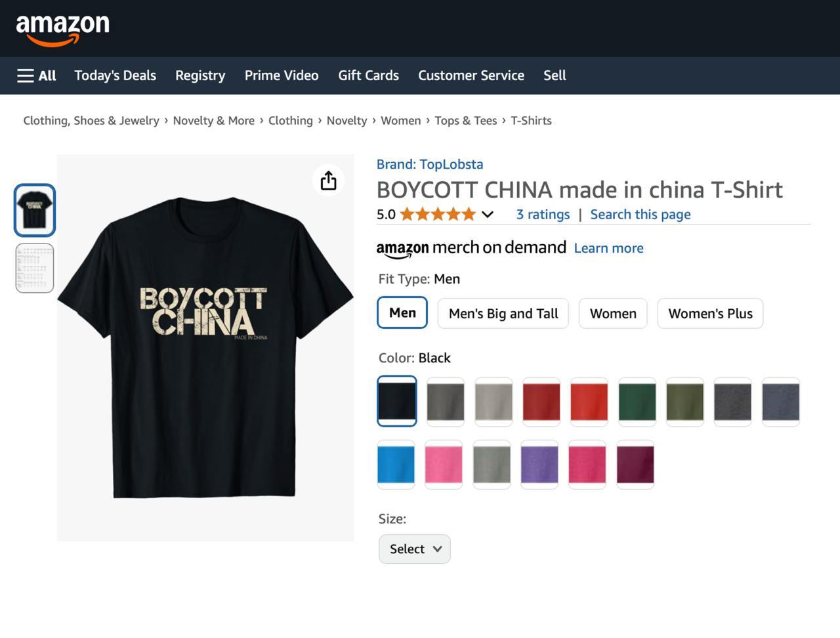Select the black shirt thumbnail
Image resolution: width=840 pixels, height=638 pixels.
tap(35, 210)
